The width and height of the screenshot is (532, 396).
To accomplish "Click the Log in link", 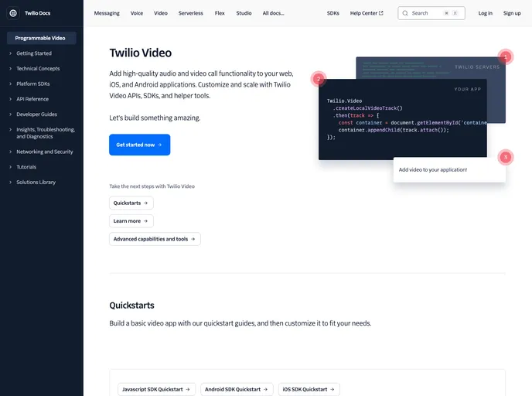I will [485, 13].
